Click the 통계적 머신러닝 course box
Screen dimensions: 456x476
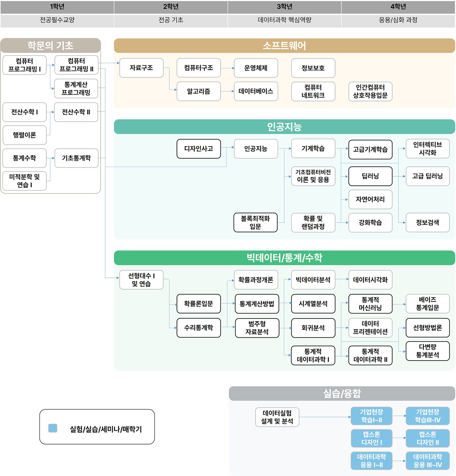(x=370, y=304)
